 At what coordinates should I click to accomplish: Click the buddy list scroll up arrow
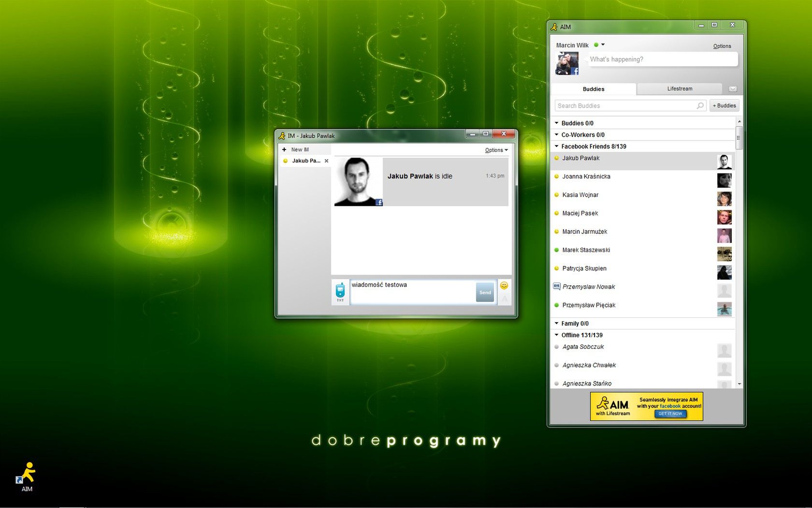[x=739, y=121]
